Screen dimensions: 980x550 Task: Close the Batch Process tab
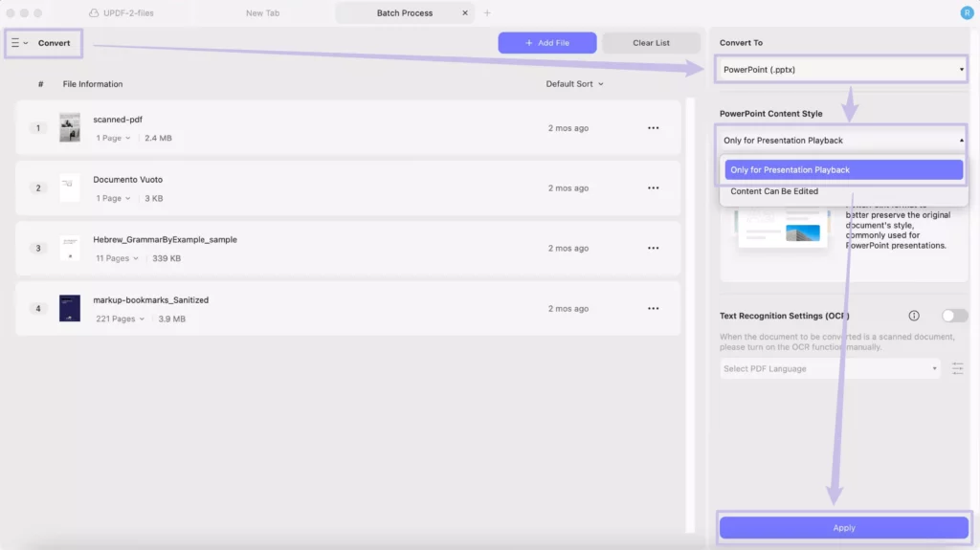466,13
